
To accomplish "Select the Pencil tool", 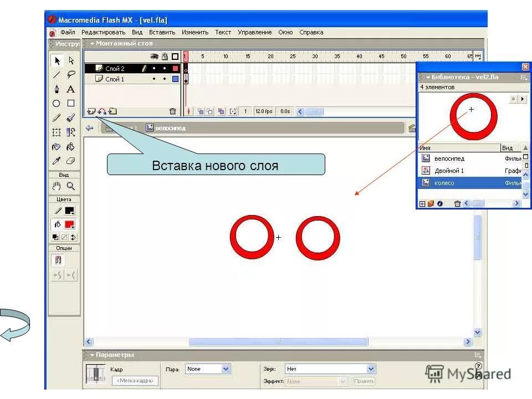I will coord(57,117).
